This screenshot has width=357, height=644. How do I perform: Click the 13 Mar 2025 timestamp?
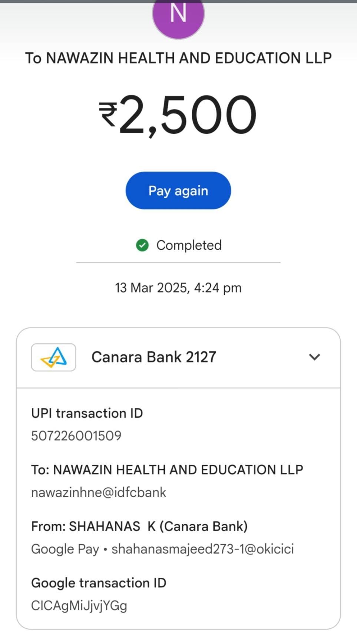pos(178,288)
